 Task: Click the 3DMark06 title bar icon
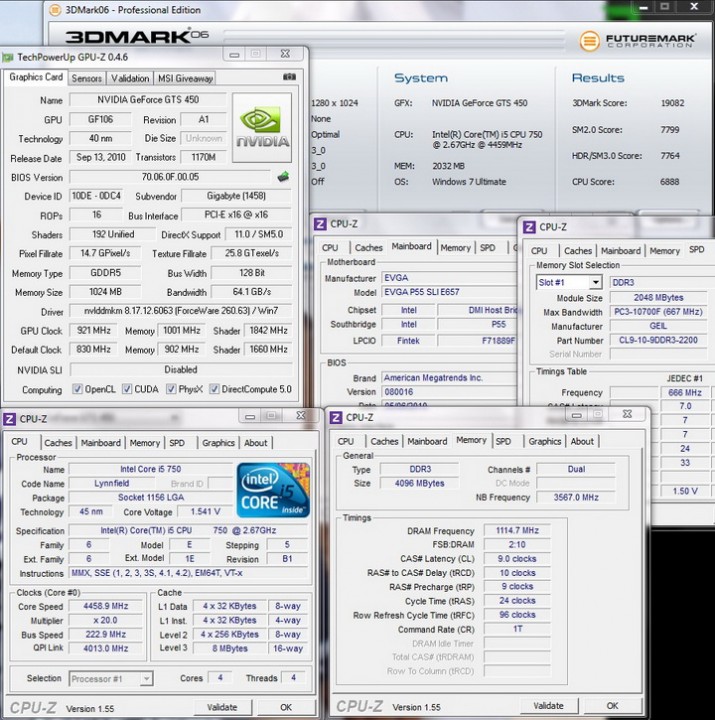click(x=55, y=10)
